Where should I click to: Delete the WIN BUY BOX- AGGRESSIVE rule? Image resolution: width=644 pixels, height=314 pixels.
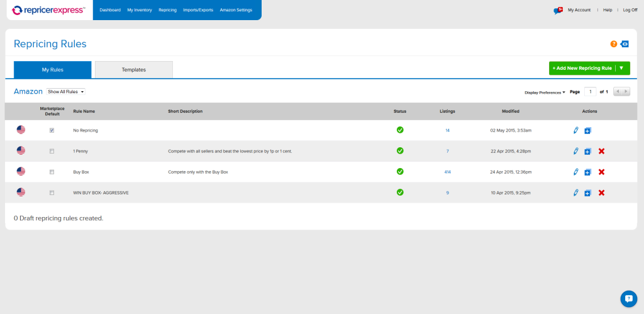pyautogui.click(x=601, y=193)
